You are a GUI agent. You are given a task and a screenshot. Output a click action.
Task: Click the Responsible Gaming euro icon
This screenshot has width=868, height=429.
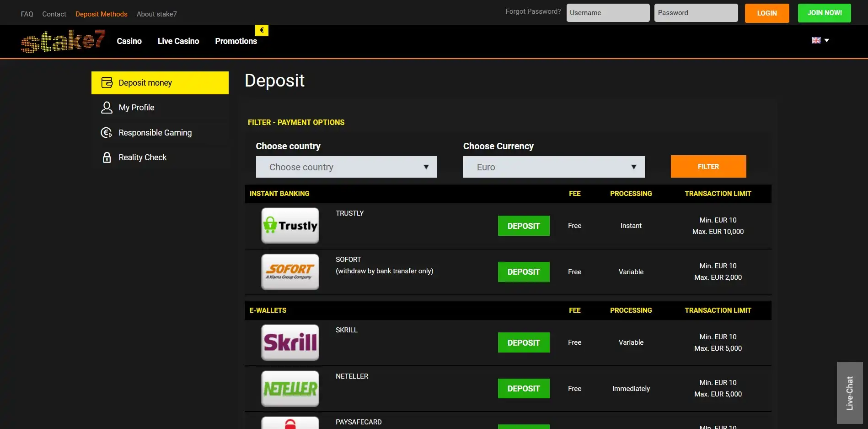pos(107,133)
